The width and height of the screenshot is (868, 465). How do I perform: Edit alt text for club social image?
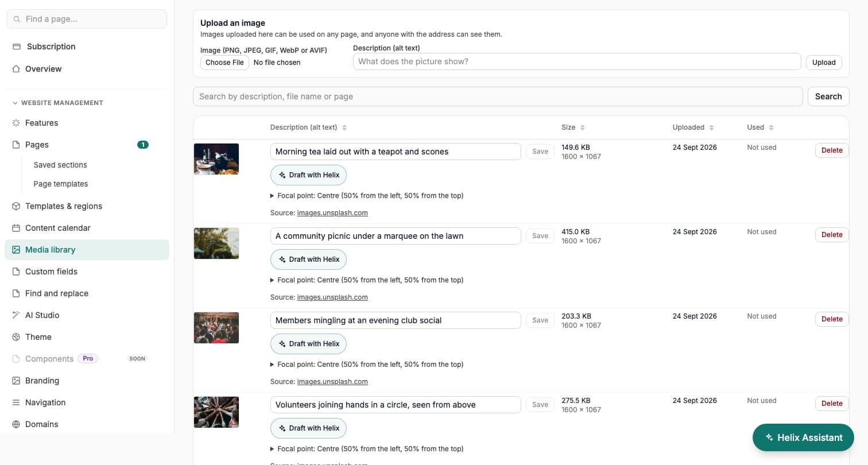[396, 320]
